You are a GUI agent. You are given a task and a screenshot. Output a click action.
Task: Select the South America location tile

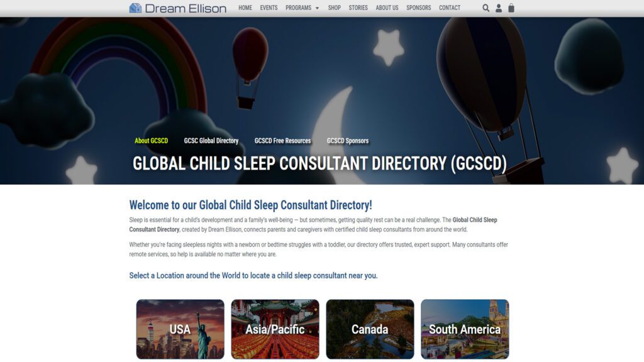pos(465,329)
